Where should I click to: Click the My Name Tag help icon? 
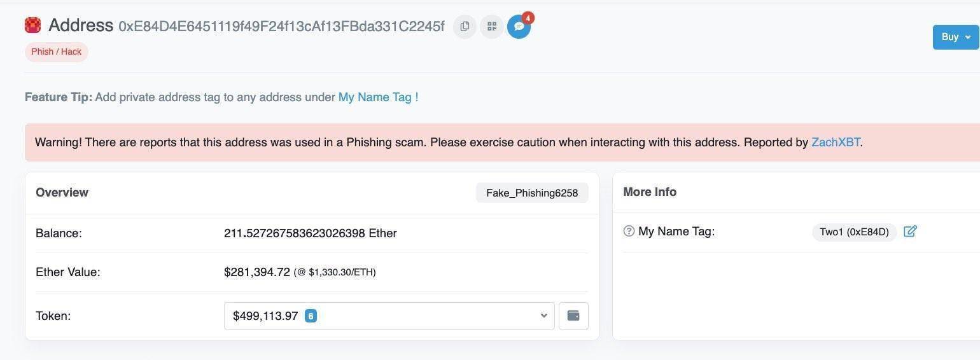[x=629, y=232]
